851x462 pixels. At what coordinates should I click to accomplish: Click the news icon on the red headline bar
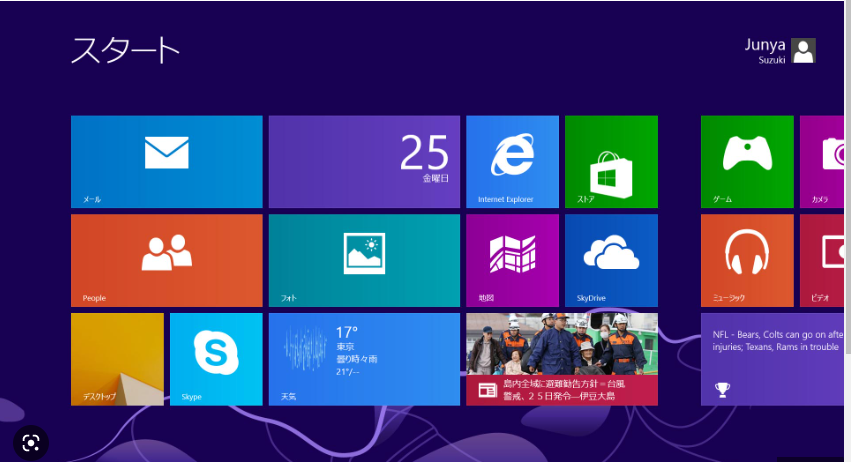[x=487, y=390]
